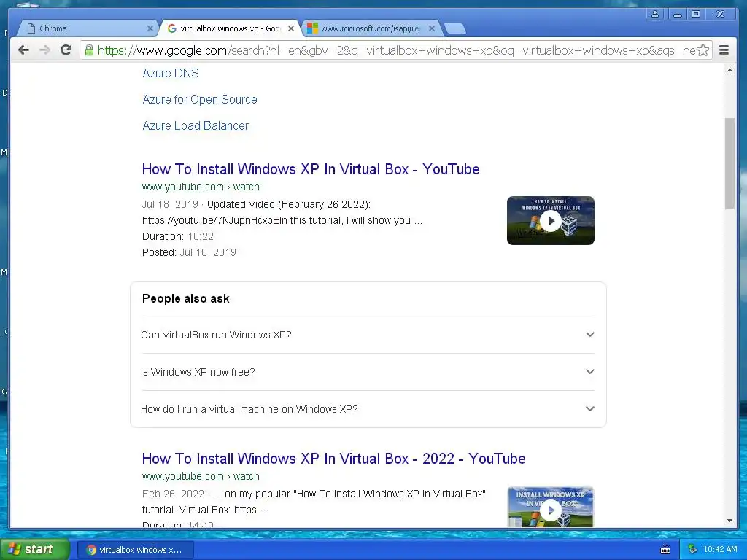
Task: Click 'Posted: Jul 18, 2019' text
Action: (x=189, y=252)
